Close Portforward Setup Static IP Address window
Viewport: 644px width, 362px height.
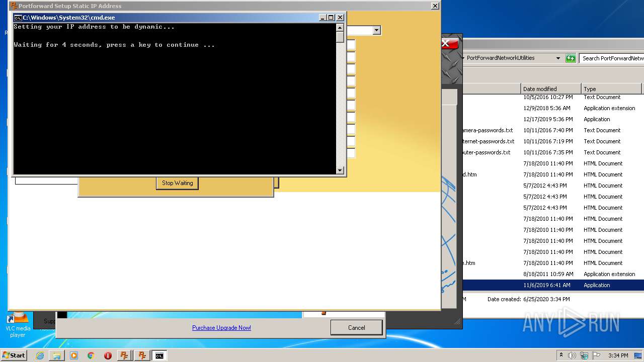point(435,6)
